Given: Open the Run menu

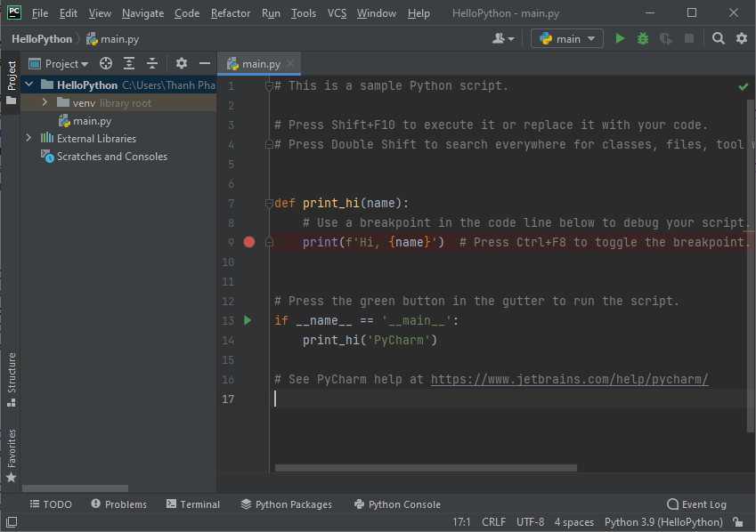Looking at the screenshot, I should (271, 13).
